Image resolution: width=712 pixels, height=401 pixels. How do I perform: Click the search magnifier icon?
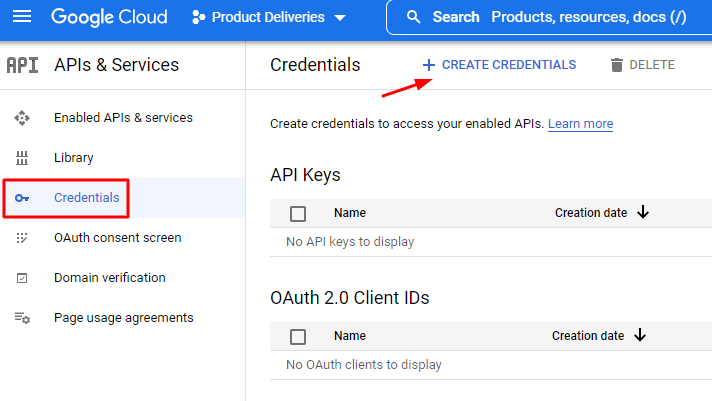coord(413,17)
